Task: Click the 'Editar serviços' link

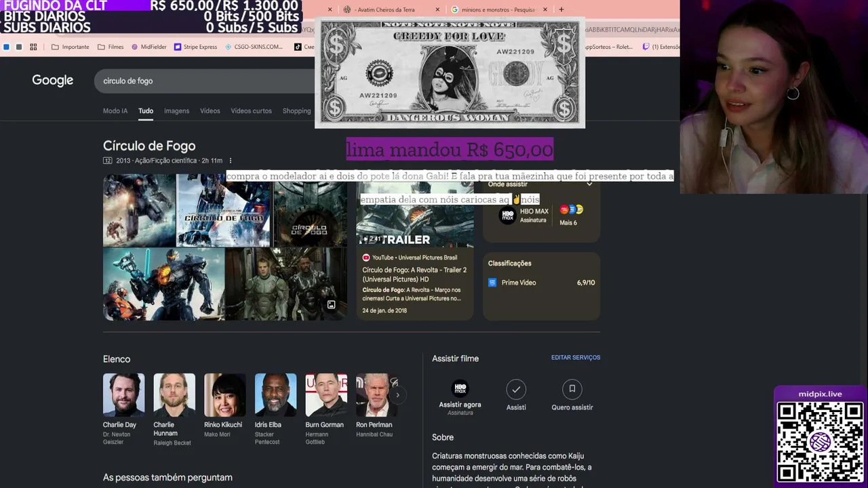Action: tap(576, 358)
